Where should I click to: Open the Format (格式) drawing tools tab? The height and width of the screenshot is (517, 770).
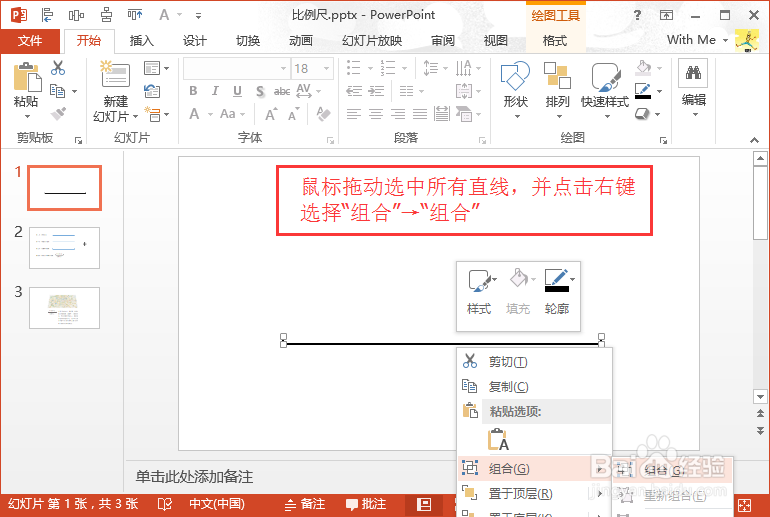click(555, 41)
